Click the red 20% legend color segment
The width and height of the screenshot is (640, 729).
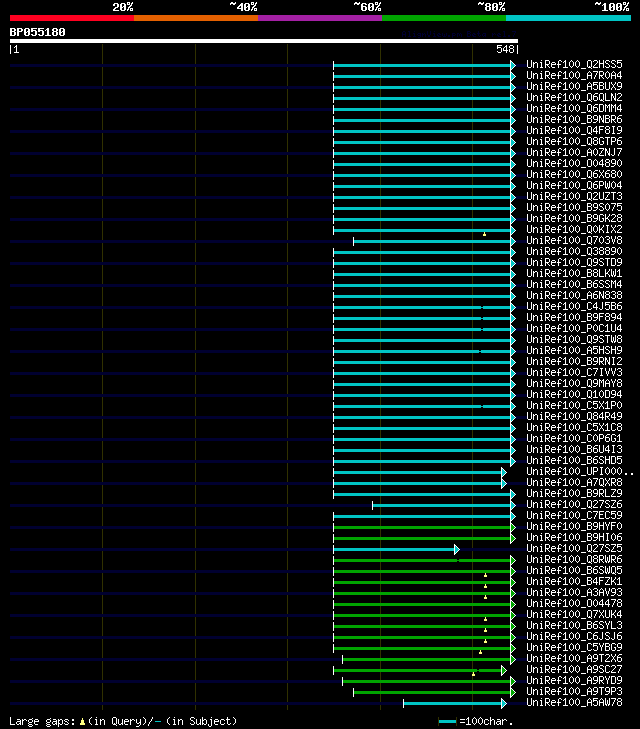pyautogui.click(x=72, y=18)
